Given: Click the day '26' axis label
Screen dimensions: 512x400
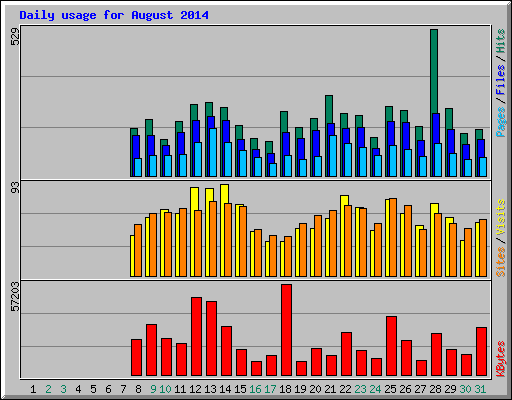Looking at the screenshot, I should (405, 389).
